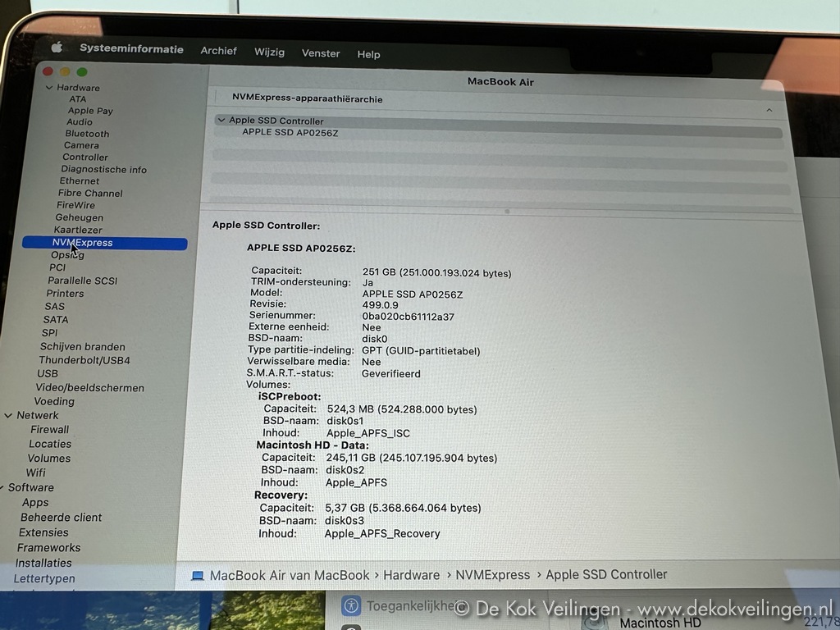Viewport: 840px width, 630px height.
Task: Click the Macintosh HD - Data heading
Action: click(313, 445)
